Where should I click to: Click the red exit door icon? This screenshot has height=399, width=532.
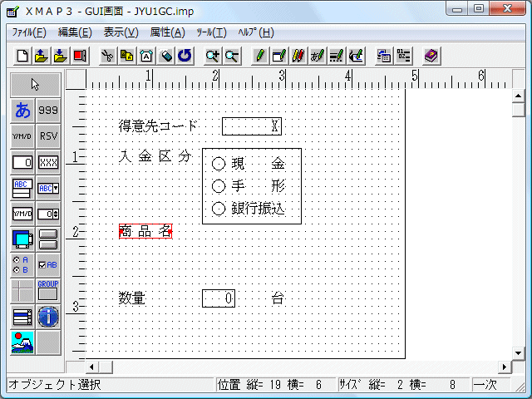coord(80,56)
